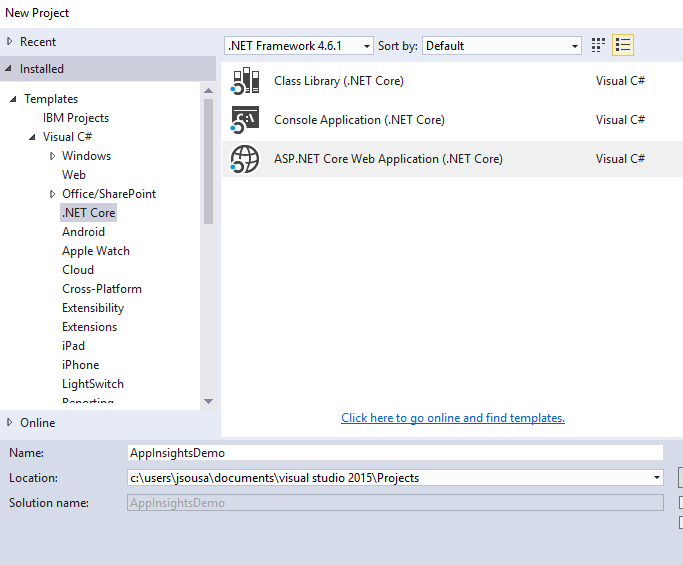The height and width of the screenshot is (565, 683).
Task: Select IBM Projects in the tree
Action: 76,118
